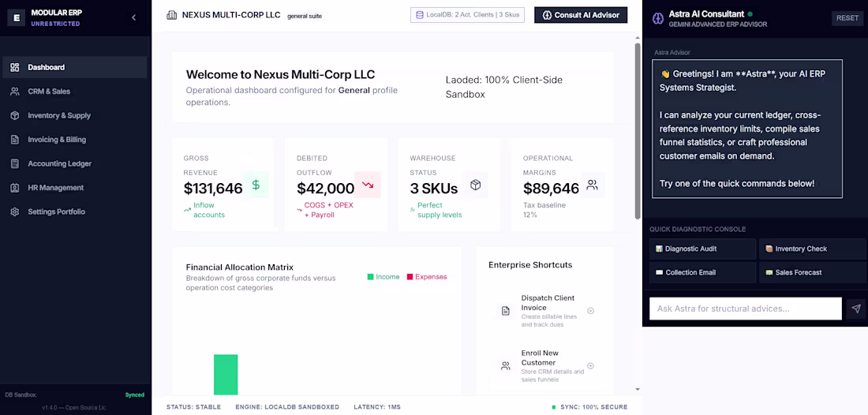Viewport: 868px width, 415px height.
Task: Click the main dashboard vertical scrollbar
Action: click(638, 131)
